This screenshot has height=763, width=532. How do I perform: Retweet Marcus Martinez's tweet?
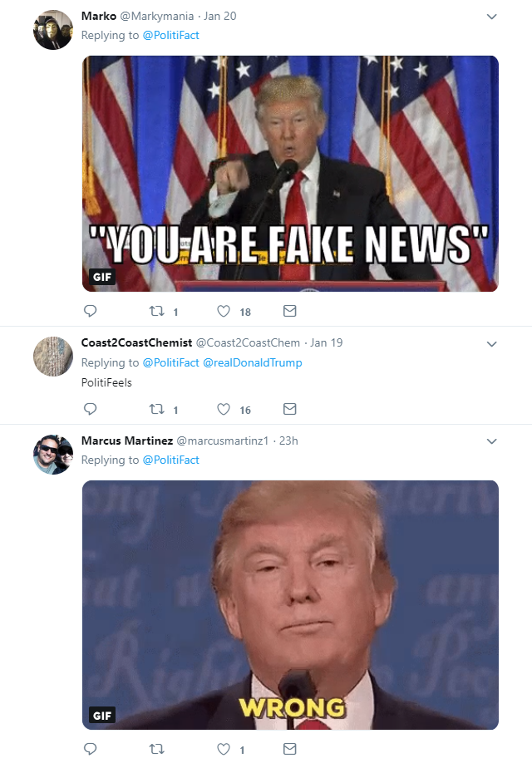(x=157, y=749)
